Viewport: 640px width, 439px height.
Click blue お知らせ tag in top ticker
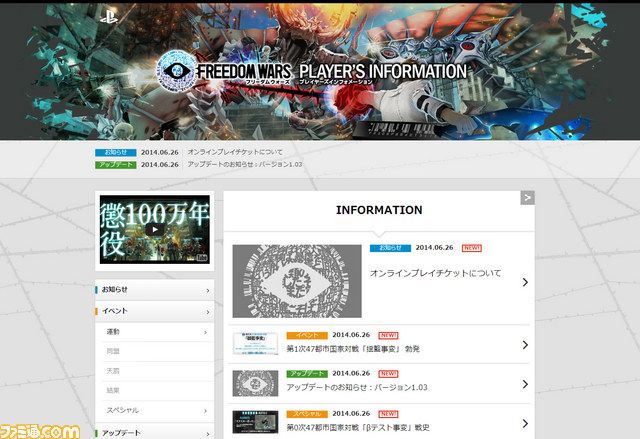click(x=116, y=152)
